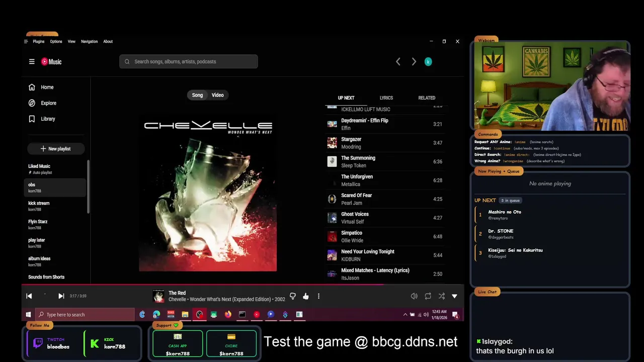
Task: Click the playlist sidebar scrollbar
Action: click(x=89, y=186)
